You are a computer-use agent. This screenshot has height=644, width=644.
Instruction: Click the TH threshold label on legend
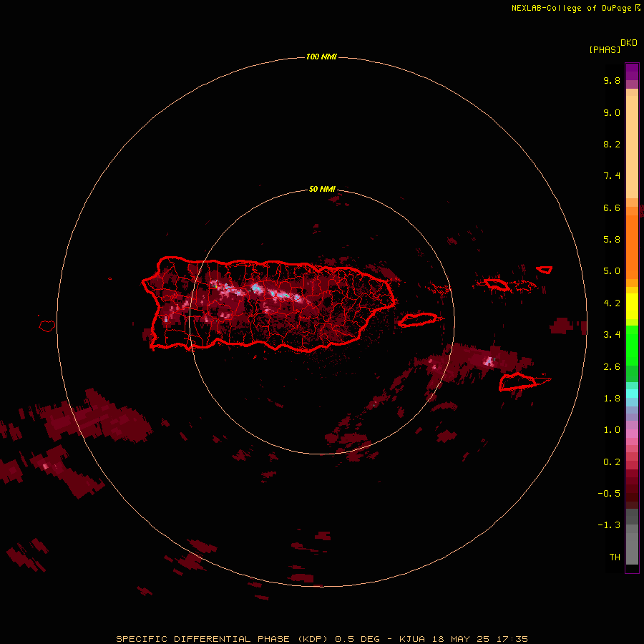pyautogui.click(x=615, y=557)
